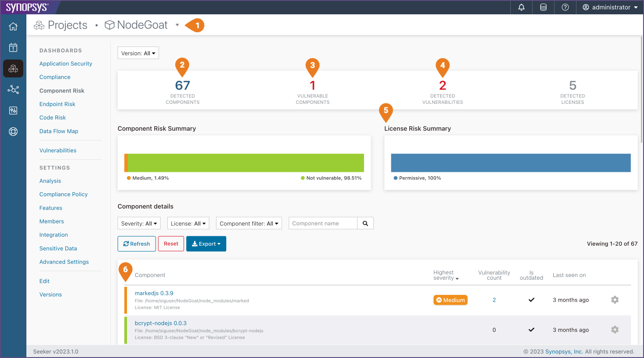The height and width of the screenshot is (358, 644).
Task: Open the help question mark icon
Action: (x=565, y=7)
